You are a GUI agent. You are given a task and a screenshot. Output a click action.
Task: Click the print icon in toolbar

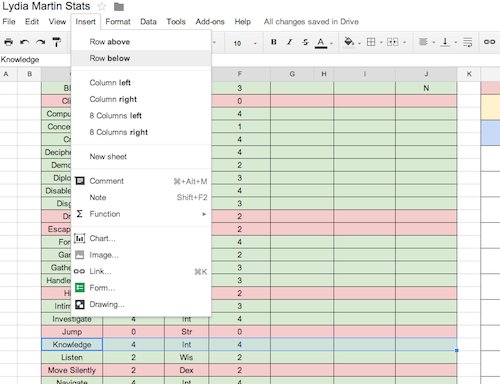[8, 42]
